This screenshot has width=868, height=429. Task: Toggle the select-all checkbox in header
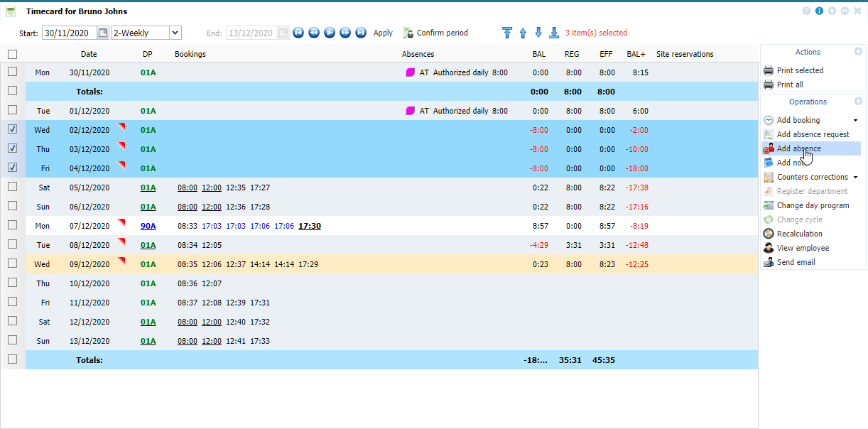(x=13, y=54)
